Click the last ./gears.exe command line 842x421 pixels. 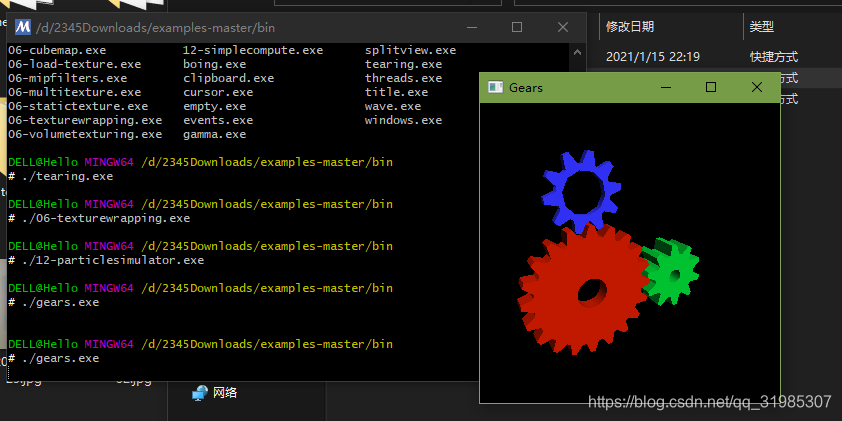point(60,358)
